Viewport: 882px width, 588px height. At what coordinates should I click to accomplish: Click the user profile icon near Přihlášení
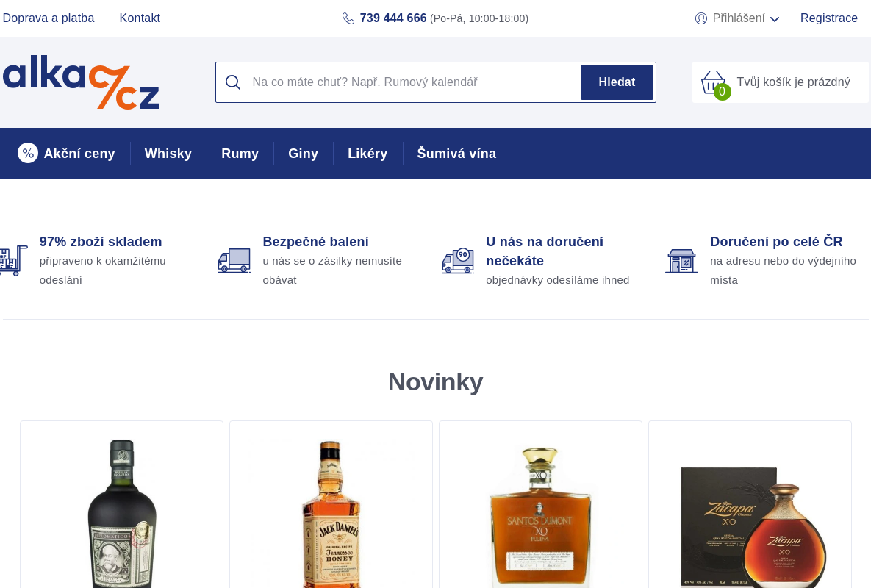pyautogui.click(x=701, y=18)
